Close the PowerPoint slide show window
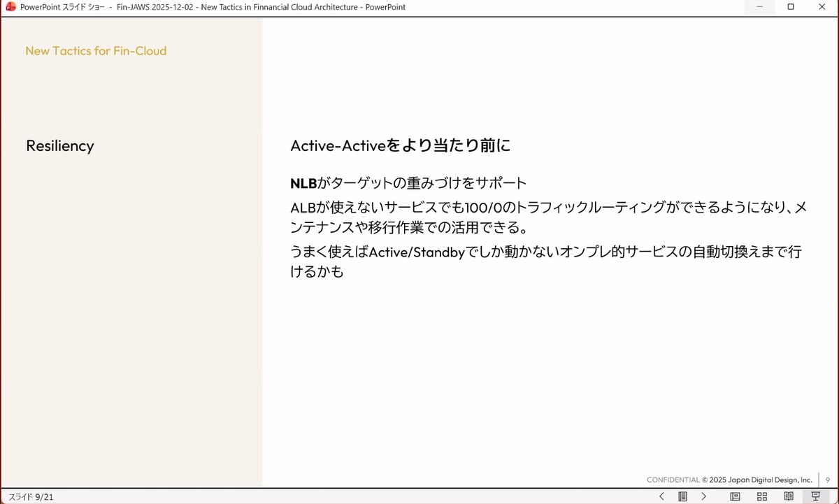The image size is (839, 504). click(x=822, y=7)
